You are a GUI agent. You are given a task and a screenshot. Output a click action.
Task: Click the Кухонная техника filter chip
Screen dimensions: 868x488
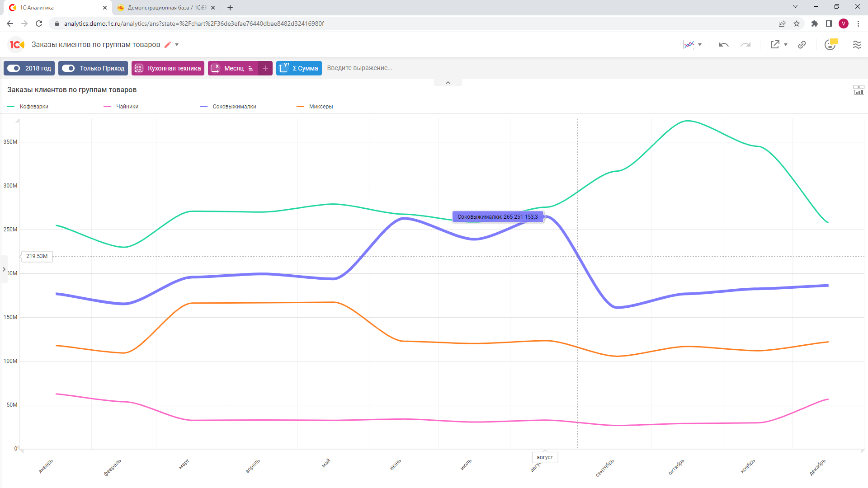coord(168,68)
